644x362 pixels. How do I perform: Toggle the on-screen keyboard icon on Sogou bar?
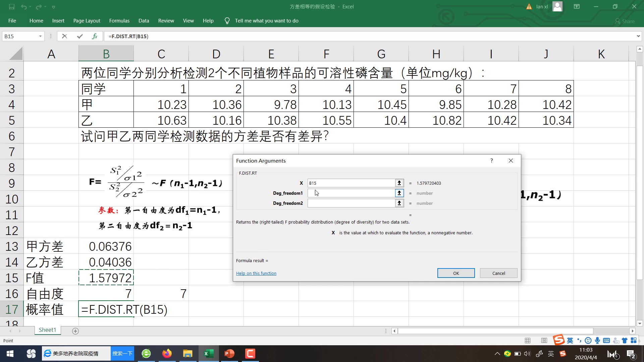pos(606,340)
